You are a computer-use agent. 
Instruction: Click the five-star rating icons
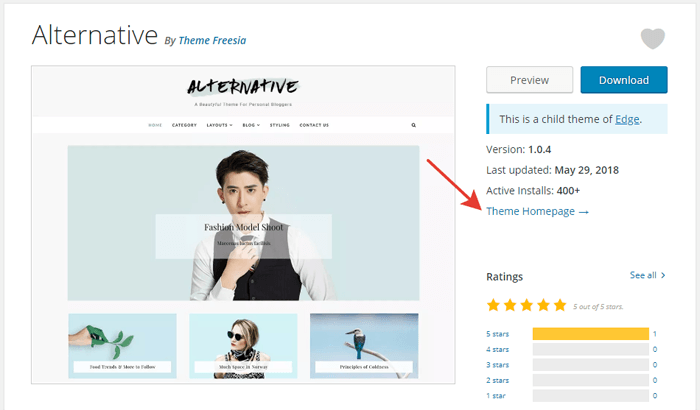coord(526,305)
